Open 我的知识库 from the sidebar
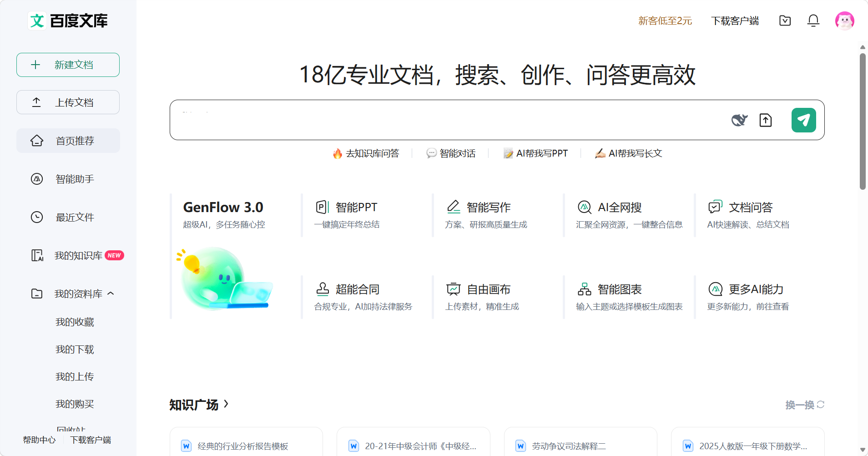This screenshot has height=456, width=868. pos(77,255)
